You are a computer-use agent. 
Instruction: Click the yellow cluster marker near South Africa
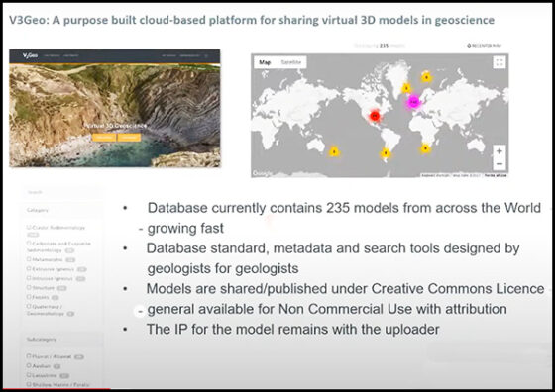[x=425, y=148]
